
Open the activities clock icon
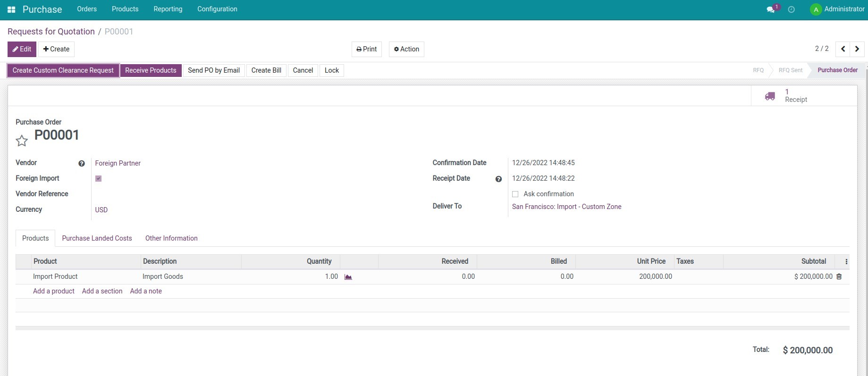pos(792,9)
